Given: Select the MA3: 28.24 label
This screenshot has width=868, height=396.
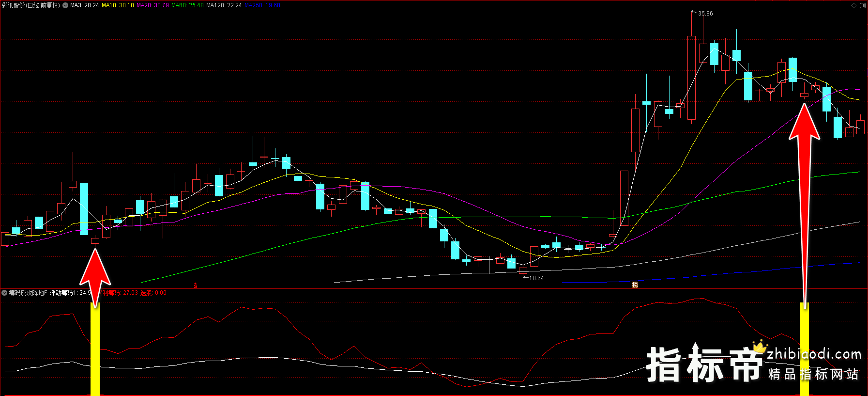Looking at the screenshot, I should 84,5.
